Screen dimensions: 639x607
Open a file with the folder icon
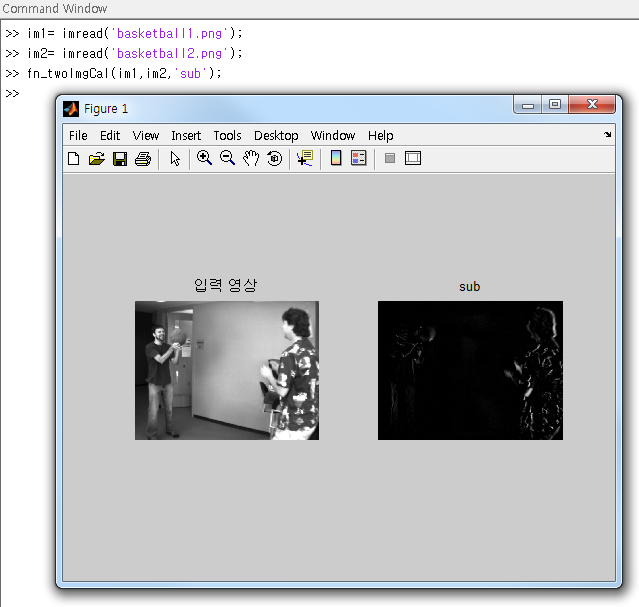click(x=97, y=159)
